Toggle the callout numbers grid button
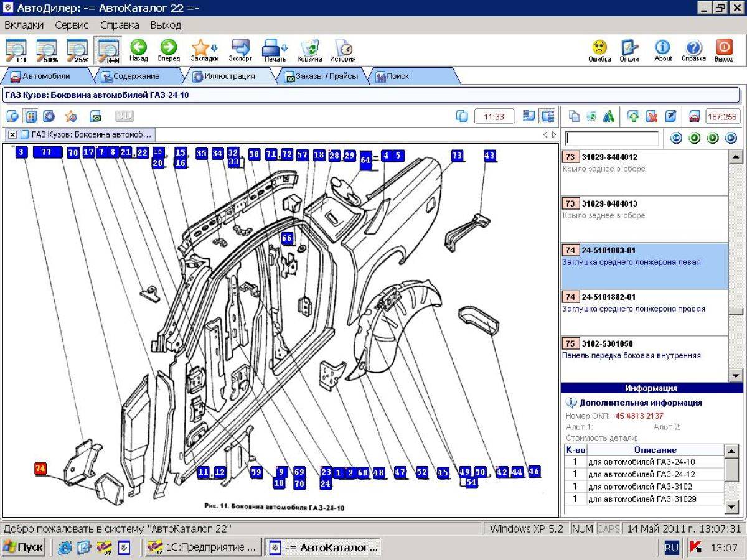The width and height of the screenshot is (747, 560). 31,116
